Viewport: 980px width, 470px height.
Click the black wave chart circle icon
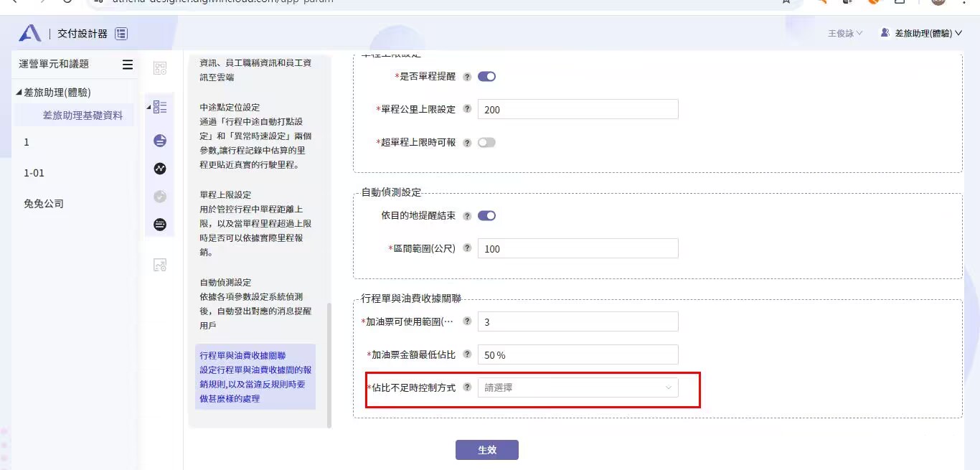[160, 169]
